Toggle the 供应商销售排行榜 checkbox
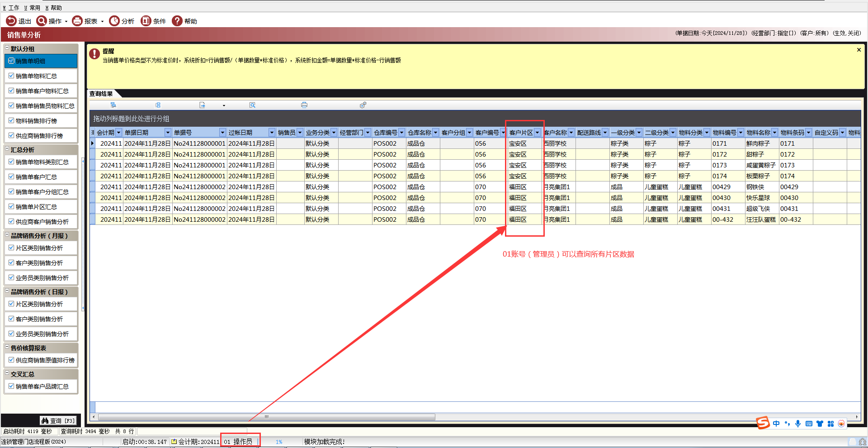Viewport: 868px width, 448px height. [x=11, y=135]
